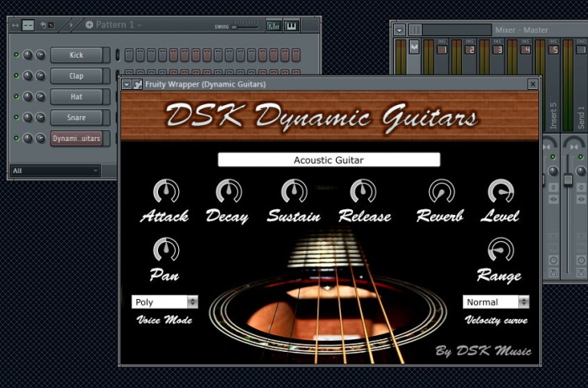Toggle the Clap channel mute LED
The width and height of the screenshot is (588, 388).
point(16,76)
